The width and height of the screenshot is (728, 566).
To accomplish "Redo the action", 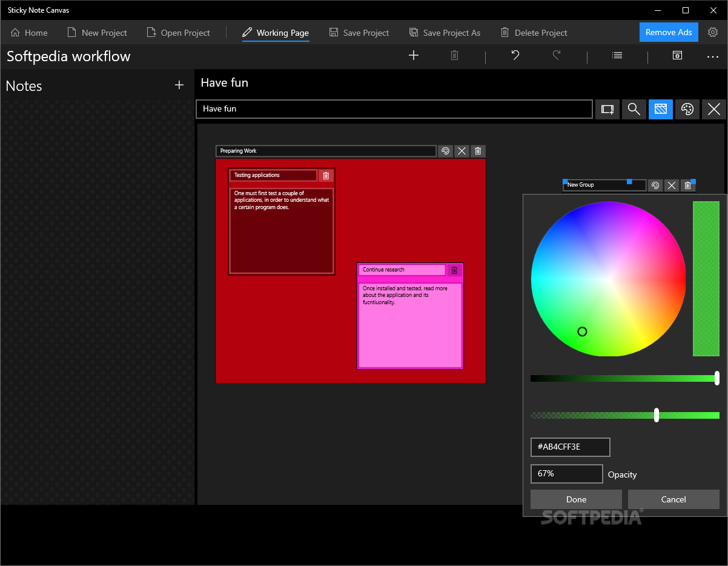I will tap(557, 56).
